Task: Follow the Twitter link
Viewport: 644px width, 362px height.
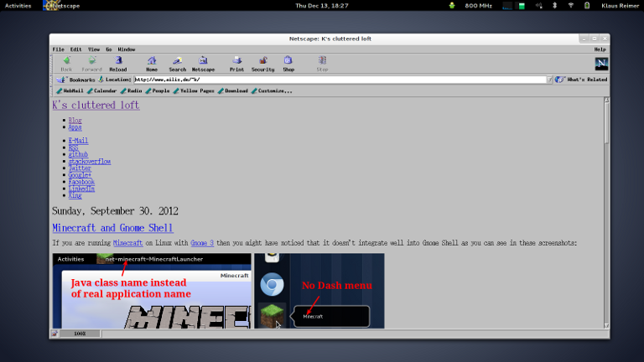Action: coord(80,168)
